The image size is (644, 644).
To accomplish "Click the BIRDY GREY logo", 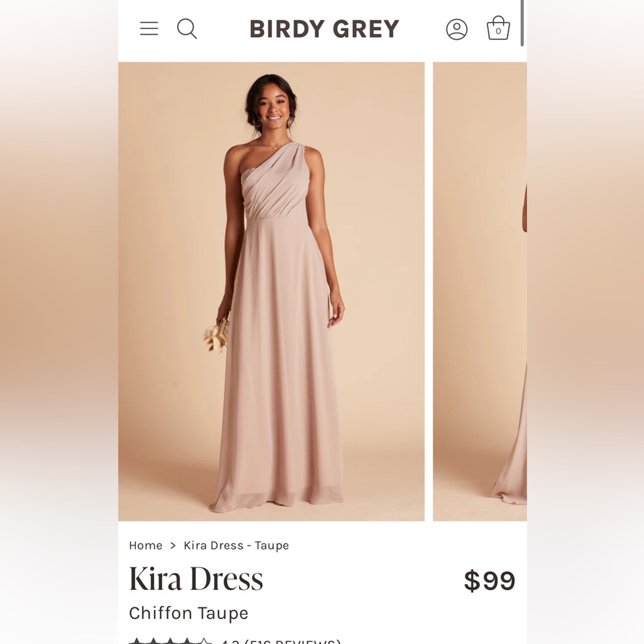I will [325, 28].
